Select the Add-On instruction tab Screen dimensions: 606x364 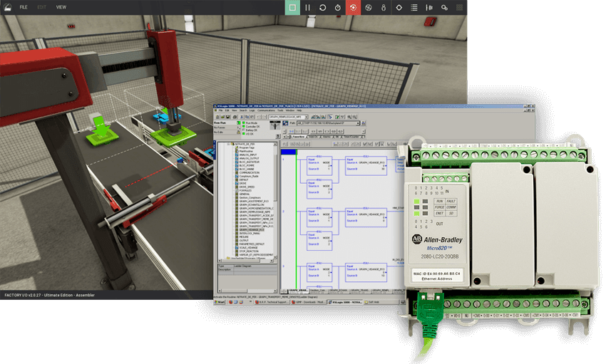(x=314, y=137)
